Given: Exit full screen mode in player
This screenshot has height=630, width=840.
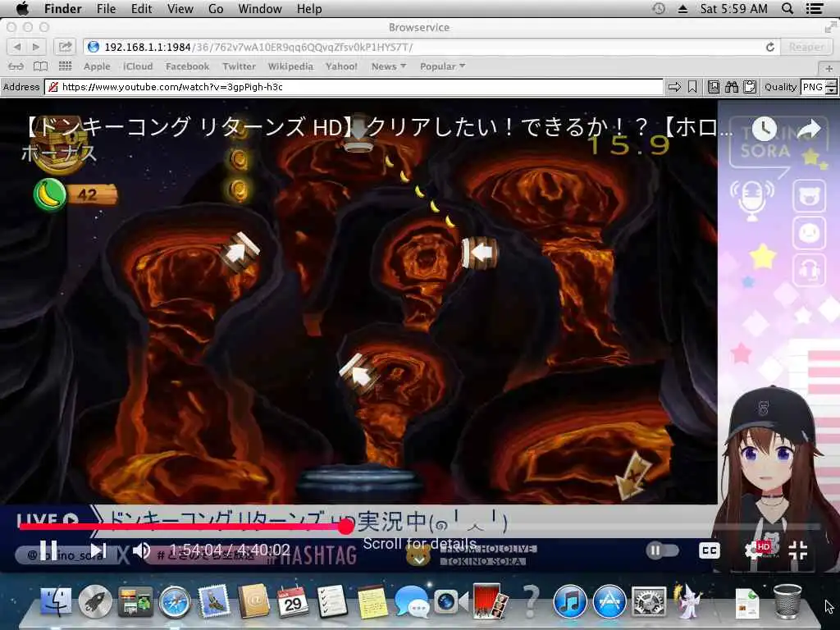Looking at the screenshot, I should pyautogui.click(x=797, y=550).
